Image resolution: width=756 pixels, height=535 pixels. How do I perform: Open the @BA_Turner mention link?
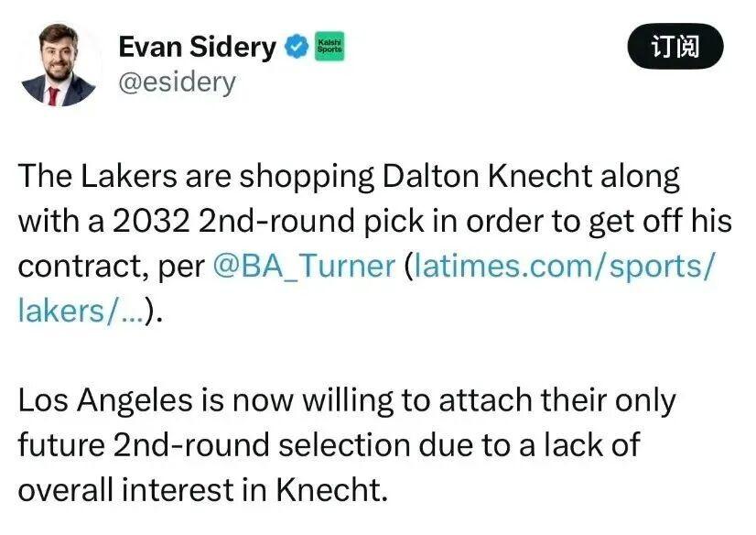(304, 266)
